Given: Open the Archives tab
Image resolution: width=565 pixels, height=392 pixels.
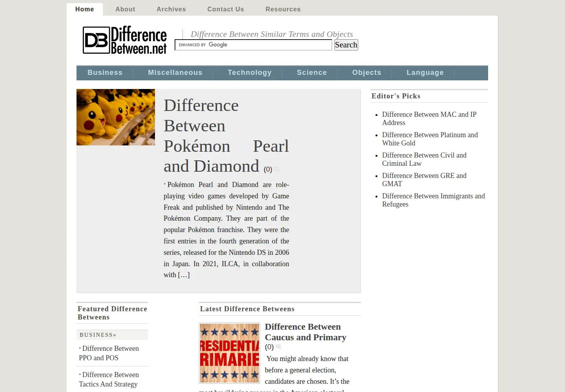Looking at the screenshot, I should (x=171, y=9).
